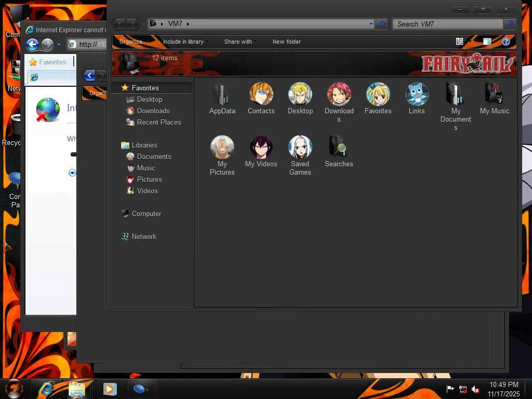This screenshot has height=399, width=532.
Task: Toggle the preview pane icon
Action: click(x=487, y=42)
